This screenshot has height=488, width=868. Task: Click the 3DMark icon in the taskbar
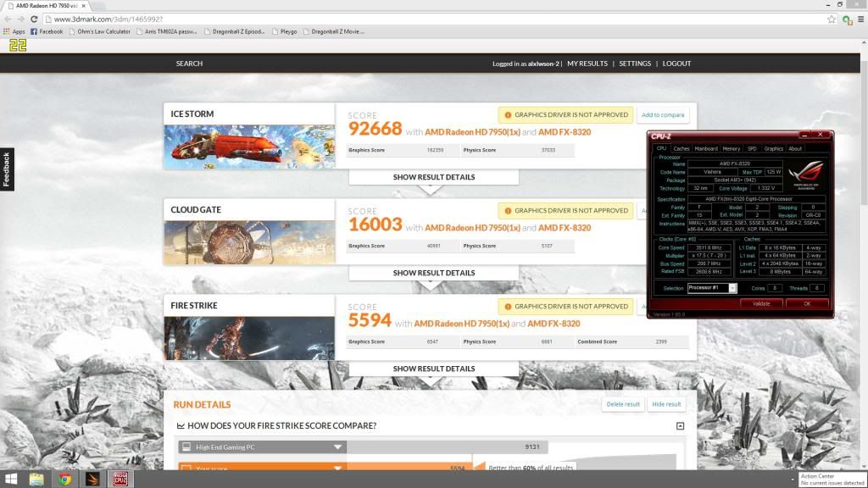(92, 480)
